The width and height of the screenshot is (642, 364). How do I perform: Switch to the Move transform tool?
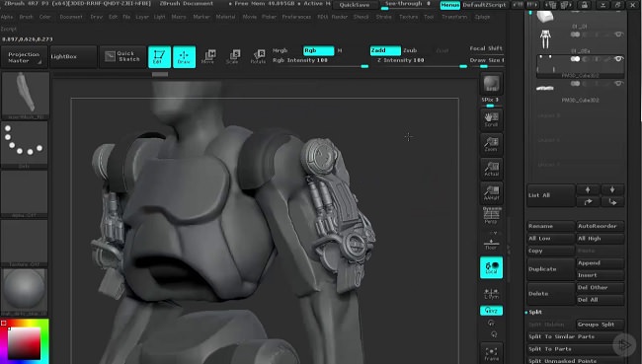pos(208,57)
